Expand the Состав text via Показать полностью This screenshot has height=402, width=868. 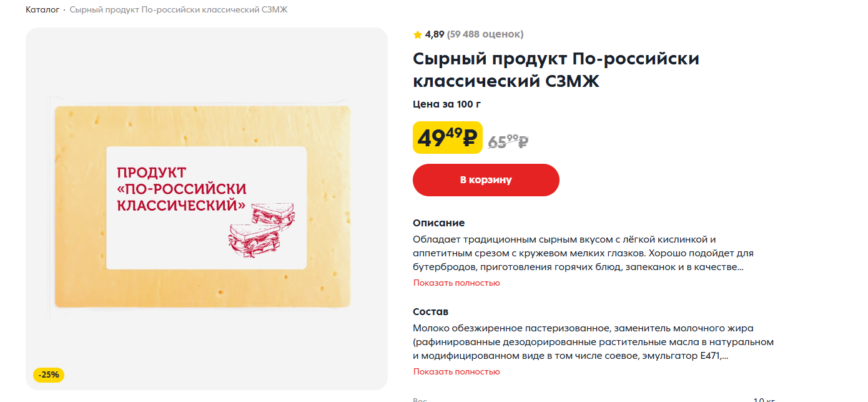coord(456,372)
